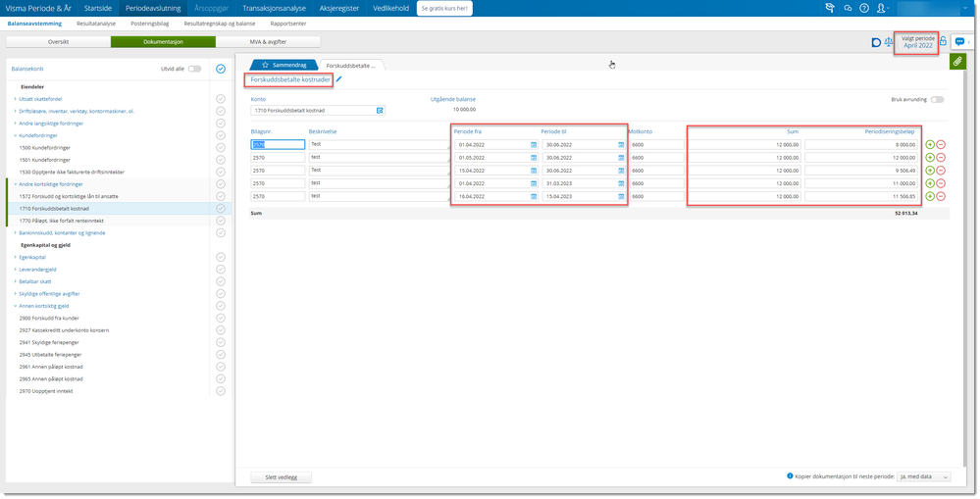Click the pencil edit icon beside Forskuddsbetalte kostnader

pos(338,79)
